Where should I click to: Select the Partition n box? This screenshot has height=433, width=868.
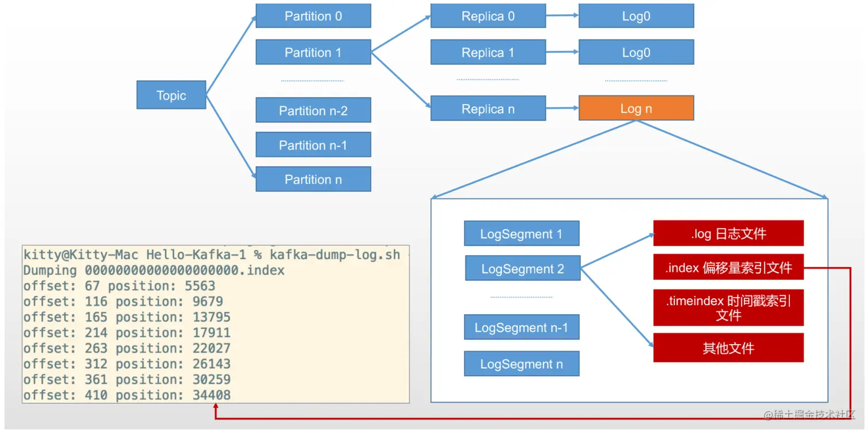point(313,179)
